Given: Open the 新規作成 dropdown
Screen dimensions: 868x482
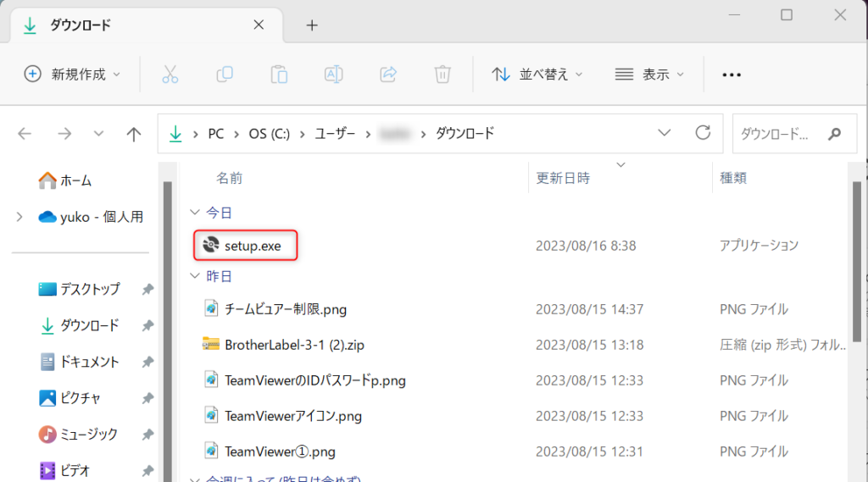Looking at the screenshot, I should tap(72, 75).
